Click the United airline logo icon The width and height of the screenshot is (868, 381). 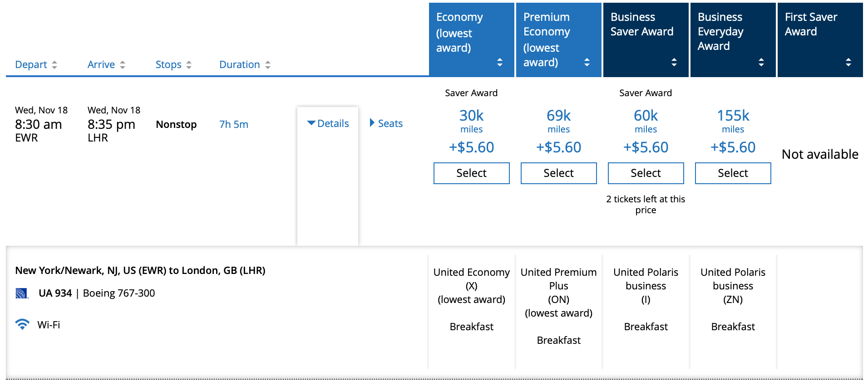[22, 293]
